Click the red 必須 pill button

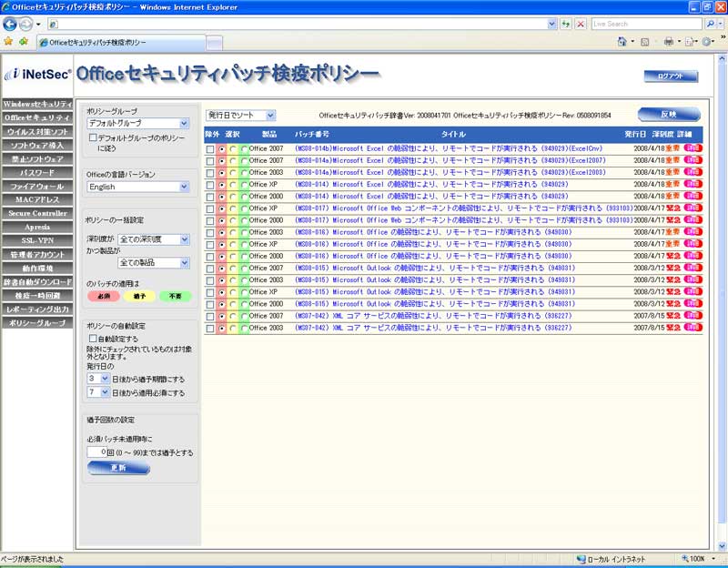click(104, 297)
